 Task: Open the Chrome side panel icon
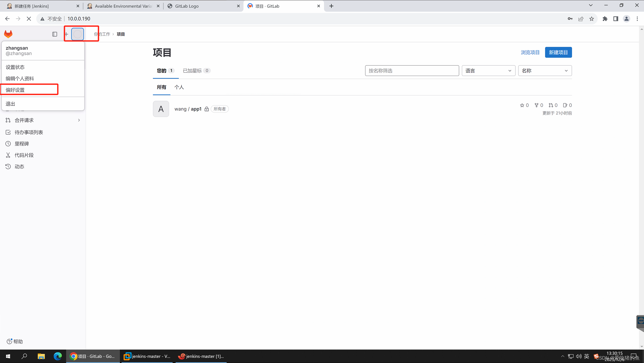616,19
